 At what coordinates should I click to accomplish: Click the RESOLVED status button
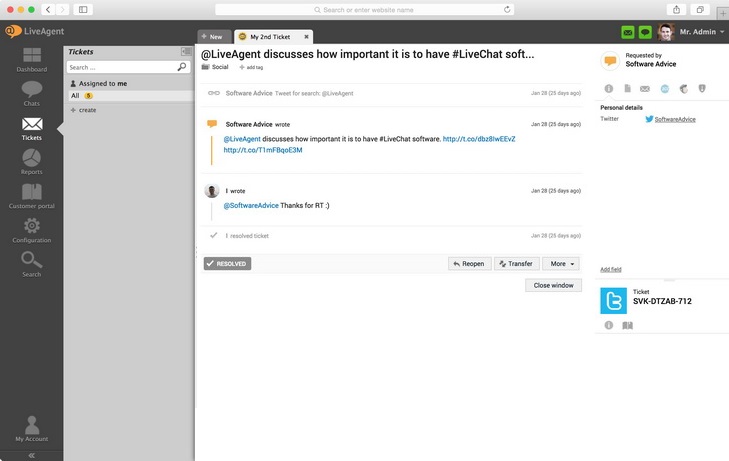click(227, 263)
